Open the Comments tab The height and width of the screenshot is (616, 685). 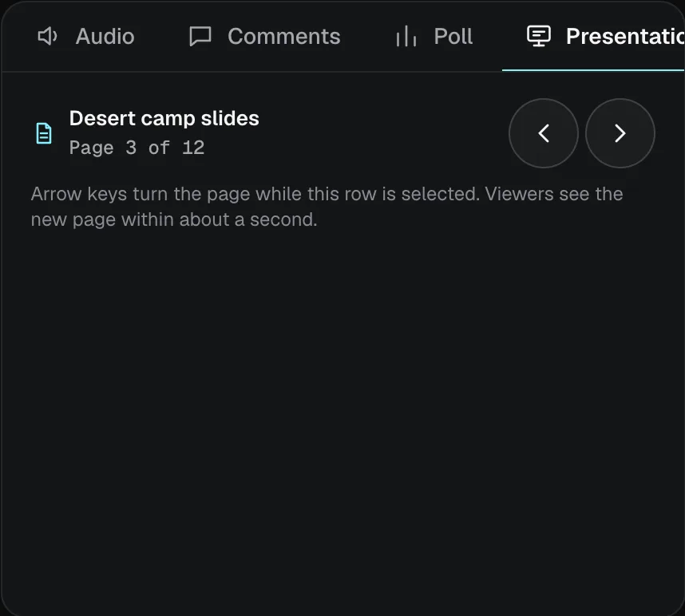tap(265, 36)
